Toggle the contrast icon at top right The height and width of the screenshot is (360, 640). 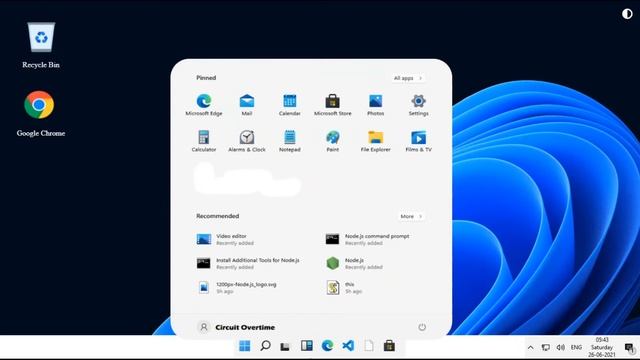[x=627, y=14]
